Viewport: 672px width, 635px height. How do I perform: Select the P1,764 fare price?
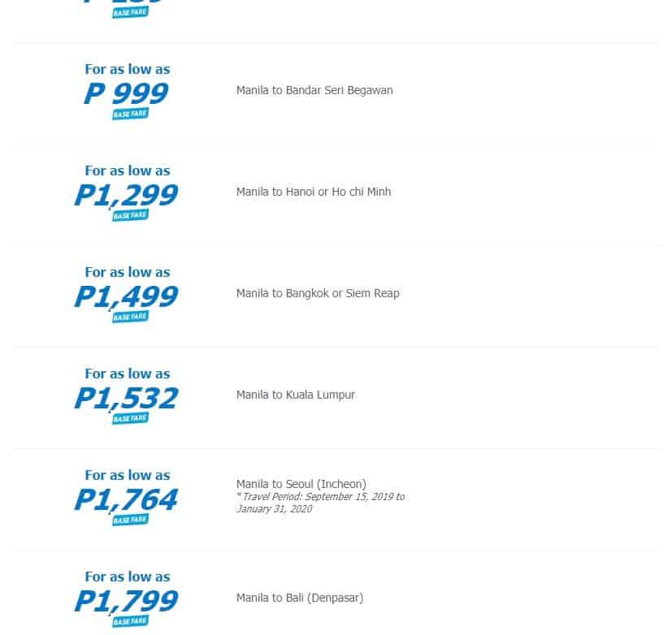(126, 499)
